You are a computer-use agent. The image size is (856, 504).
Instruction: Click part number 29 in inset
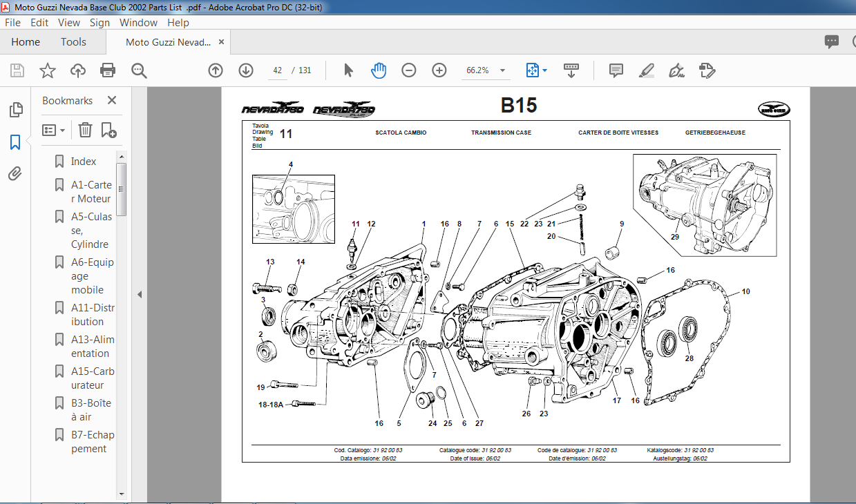675,237
